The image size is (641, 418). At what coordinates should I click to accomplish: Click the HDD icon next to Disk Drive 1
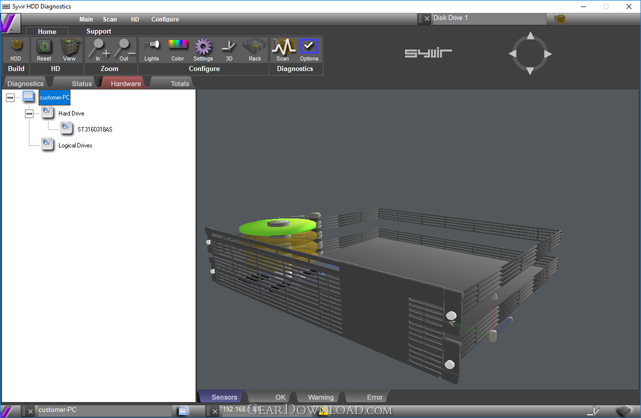tap(560, 19)
